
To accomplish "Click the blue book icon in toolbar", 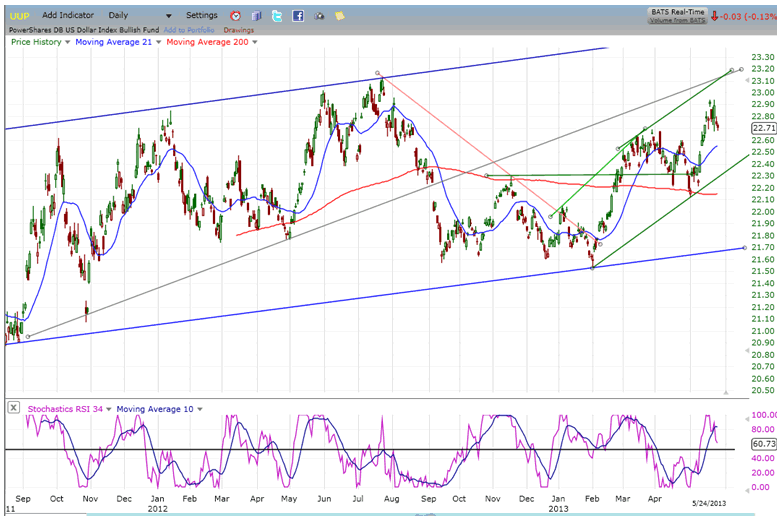I will [256, 16].
